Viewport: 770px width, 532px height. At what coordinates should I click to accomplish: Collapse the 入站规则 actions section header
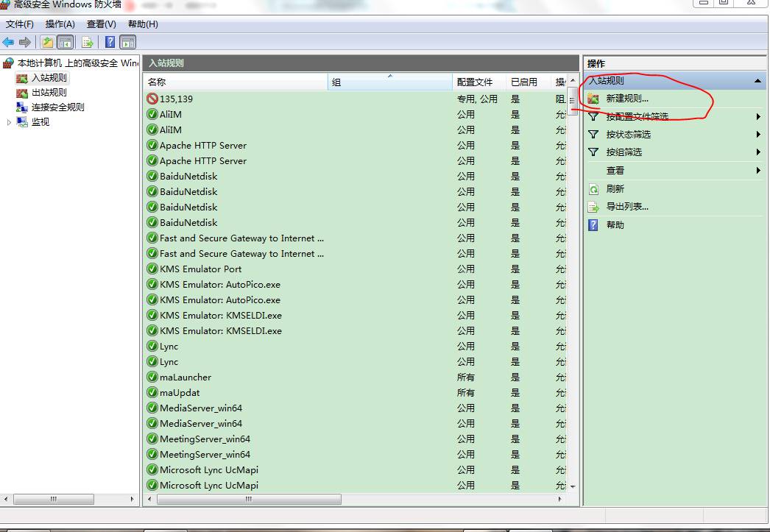click(x=758, y=81)
